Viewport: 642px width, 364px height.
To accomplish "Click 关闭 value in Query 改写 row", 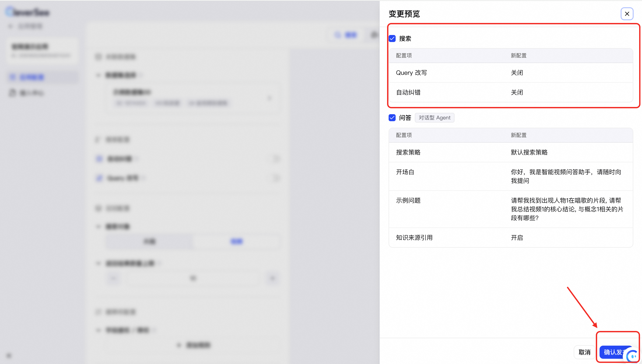I will pos(517,73).
